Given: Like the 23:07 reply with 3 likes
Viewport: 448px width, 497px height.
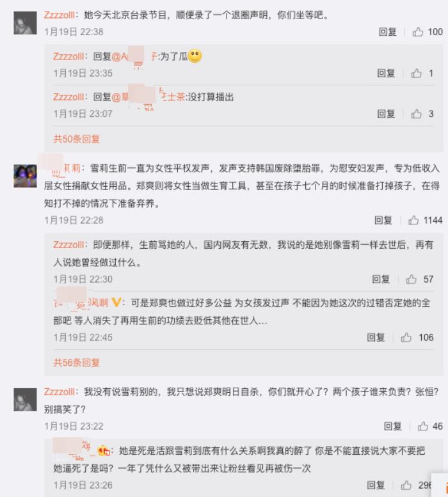Looking at the screenshot, I should pyautogui.click(x=416, y=114).
